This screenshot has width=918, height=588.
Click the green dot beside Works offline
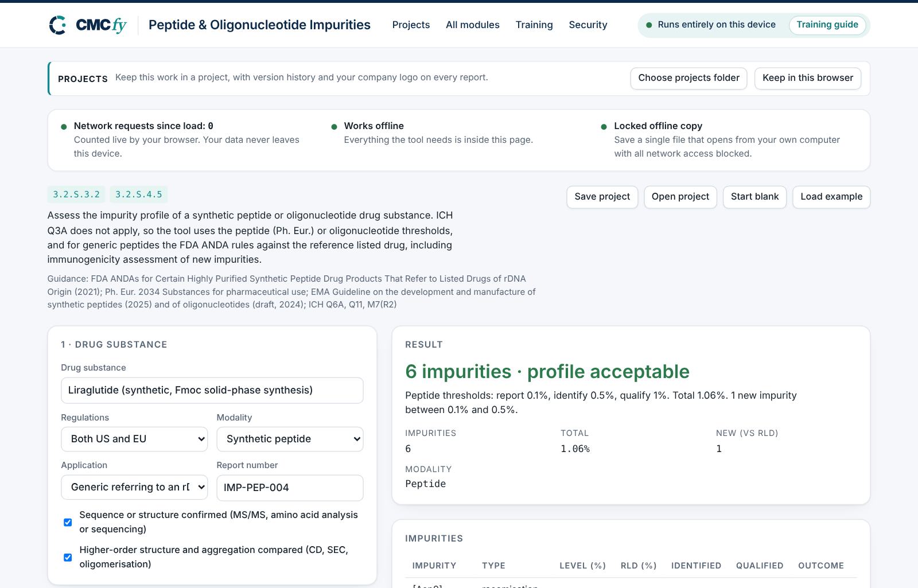pos(334,127)
